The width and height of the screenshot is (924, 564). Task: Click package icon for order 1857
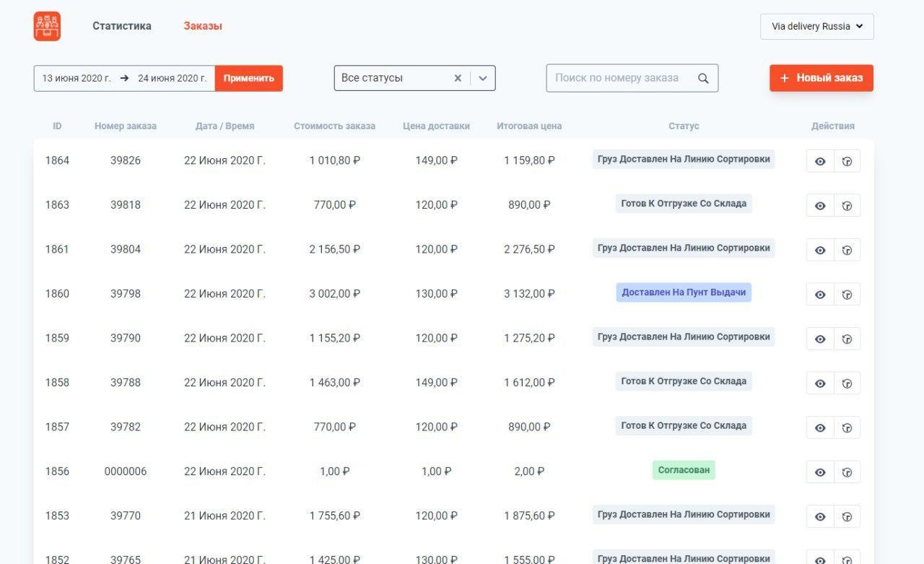(847, 428)
